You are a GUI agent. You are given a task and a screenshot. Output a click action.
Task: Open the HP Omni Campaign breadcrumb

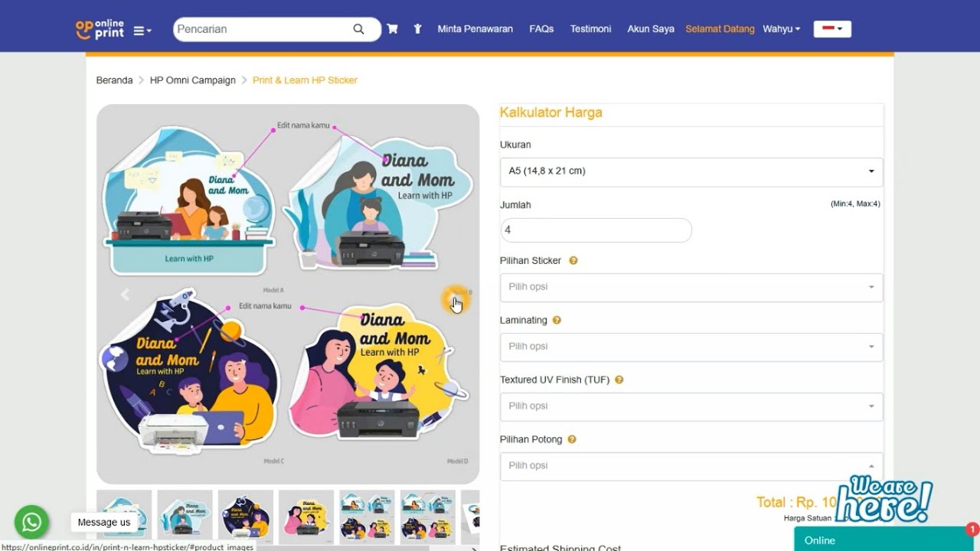click(193, 80)
